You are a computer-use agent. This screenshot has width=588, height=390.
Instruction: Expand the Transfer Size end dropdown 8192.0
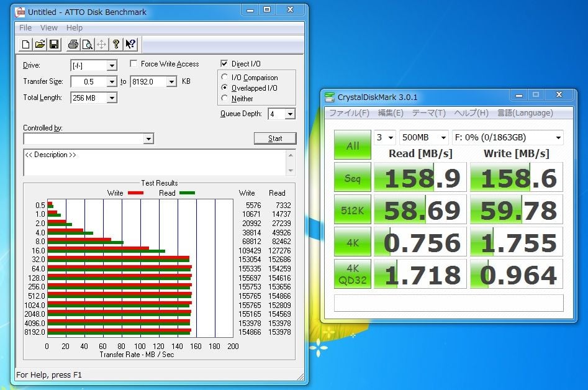(x=171, y=82)
